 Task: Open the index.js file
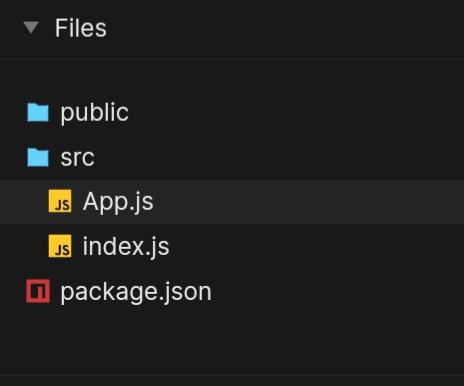126,247
